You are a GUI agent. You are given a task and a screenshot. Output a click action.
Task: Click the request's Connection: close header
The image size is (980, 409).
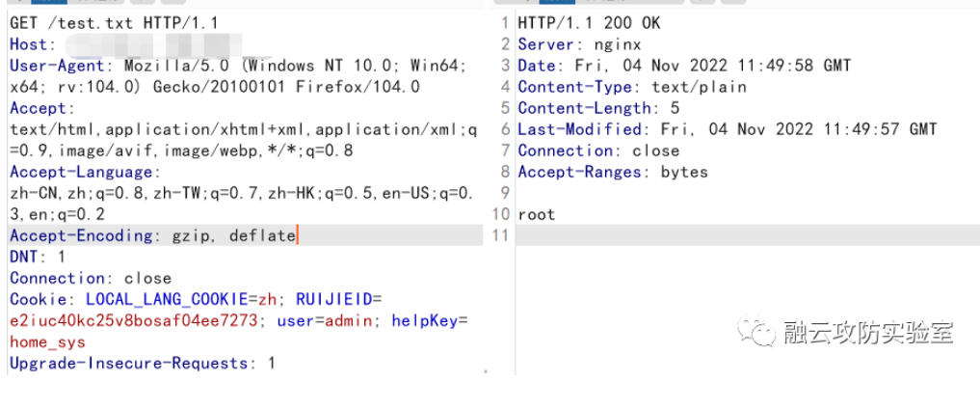90,278
